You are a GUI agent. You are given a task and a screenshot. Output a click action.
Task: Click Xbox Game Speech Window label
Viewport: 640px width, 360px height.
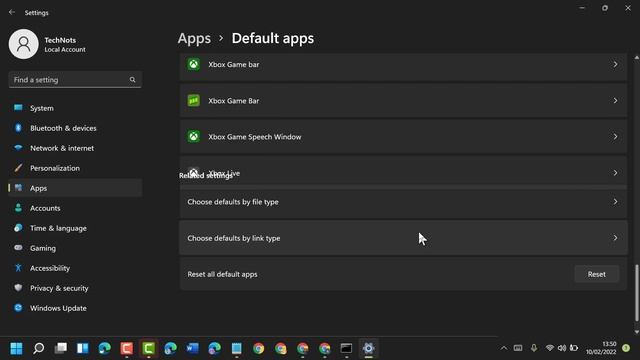(255, 137)
